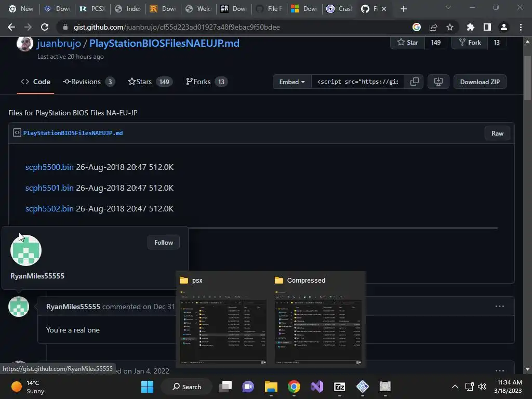Image resolution: width=532 pixels, height=399 pixels.
Task: Download scph5502.bin
Action: 49,208
